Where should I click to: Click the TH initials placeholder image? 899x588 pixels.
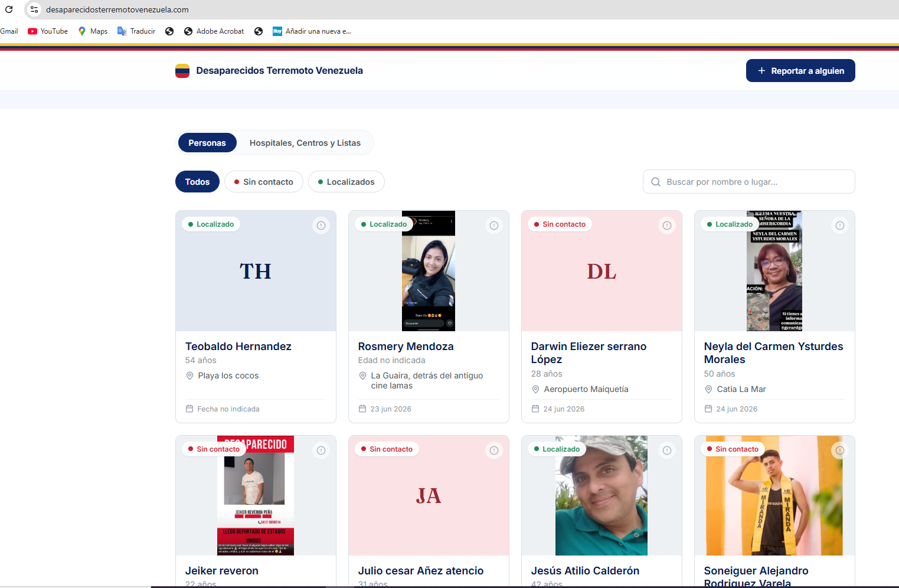pyautogui.click(x=256, y=271)
